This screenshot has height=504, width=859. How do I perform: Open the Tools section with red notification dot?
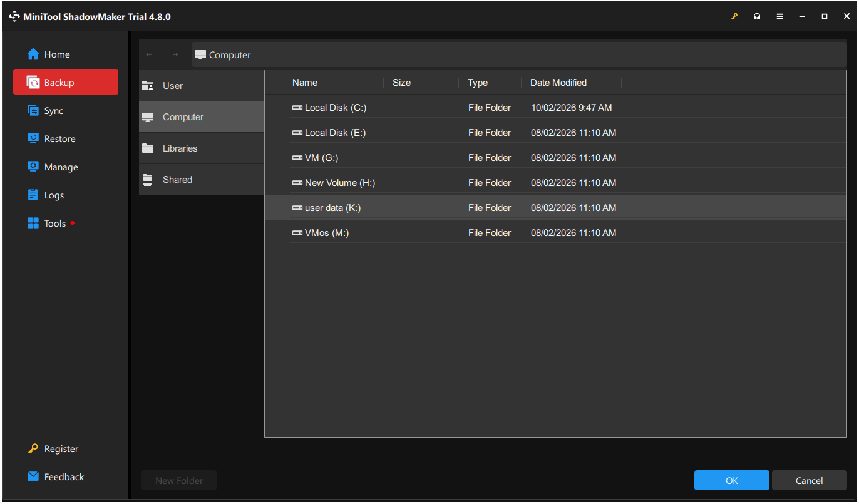pos(55,223)
